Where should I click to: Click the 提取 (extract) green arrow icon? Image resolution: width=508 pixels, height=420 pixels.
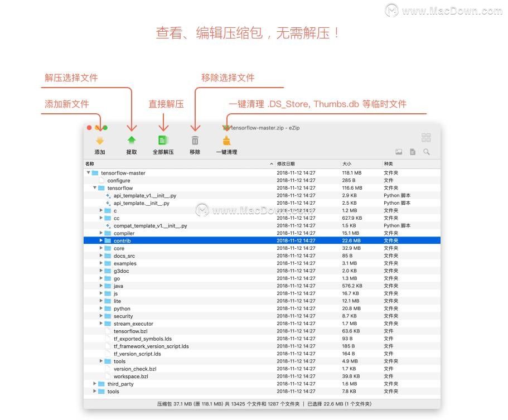[x=131, y=141]
